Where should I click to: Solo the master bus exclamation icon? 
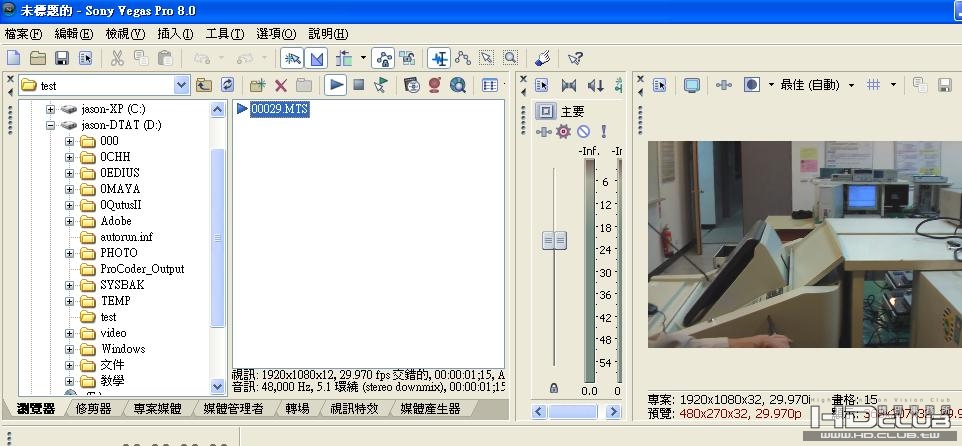pyautogui.click(x=604, y=131)
